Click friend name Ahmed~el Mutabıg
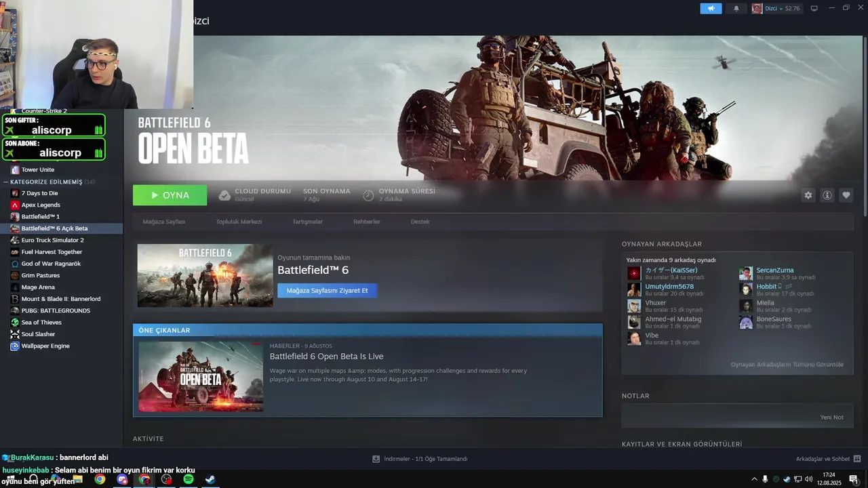The image size is (868, 488). click(673, 319)
